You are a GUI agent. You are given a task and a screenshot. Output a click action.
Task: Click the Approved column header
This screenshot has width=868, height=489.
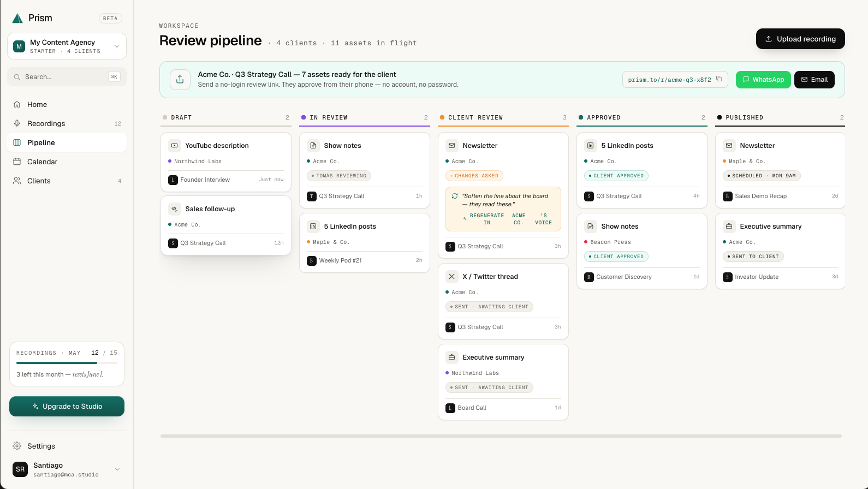pyautogui.click(x=642, y=117)
